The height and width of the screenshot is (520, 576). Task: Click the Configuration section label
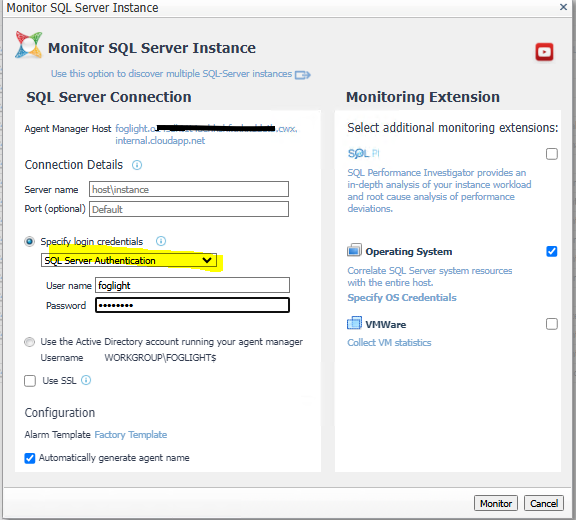[60, 413]
